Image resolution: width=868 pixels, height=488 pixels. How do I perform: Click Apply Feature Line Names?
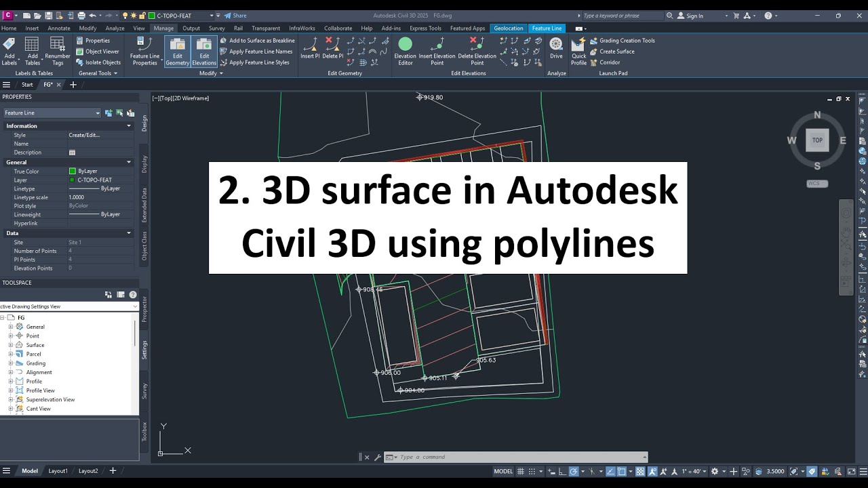(x=256, y=52)
